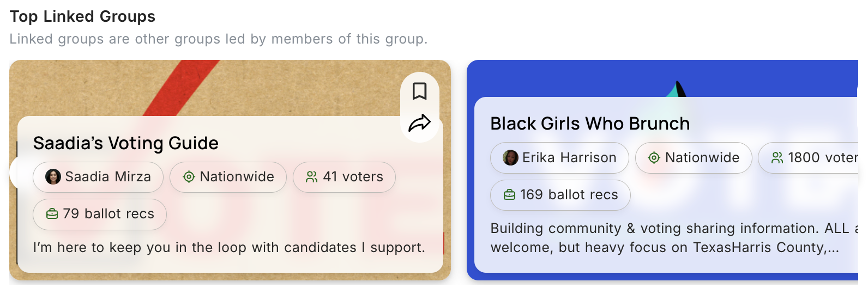Bookmark Saadia's Voting Guide group
Viewport: 868px width, 294px height.
pyautogui.click(x=419, y=91)
